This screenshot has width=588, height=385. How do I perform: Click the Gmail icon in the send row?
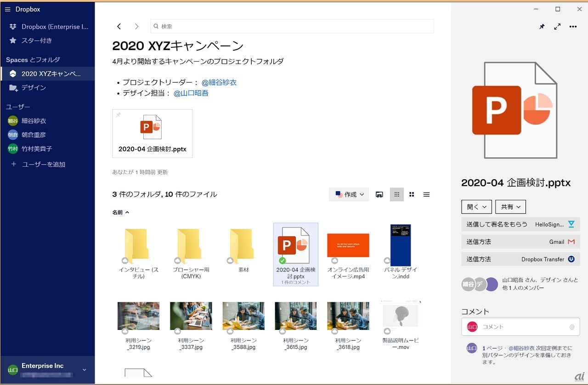click(571, 242)
